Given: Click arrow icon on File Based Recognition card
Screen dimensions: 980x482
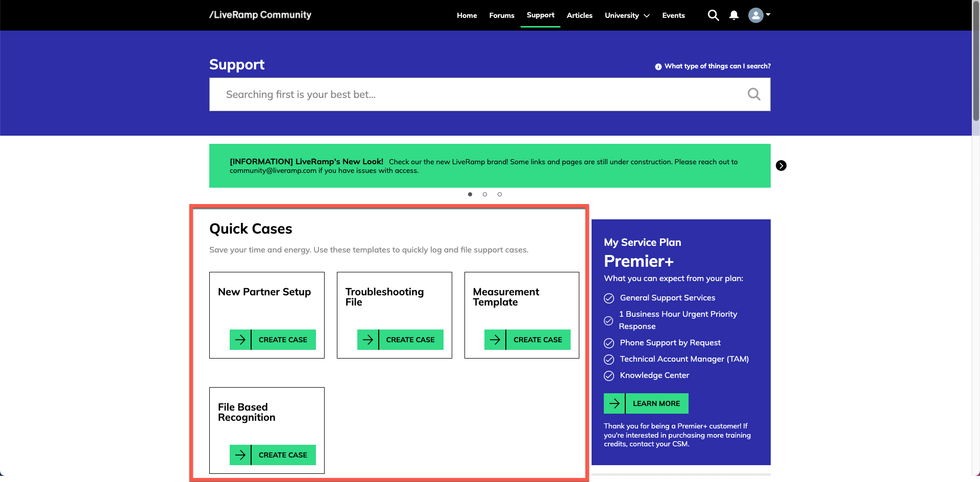Looking at the screenshot, I should pyautogui.click(x=240, y=455).
